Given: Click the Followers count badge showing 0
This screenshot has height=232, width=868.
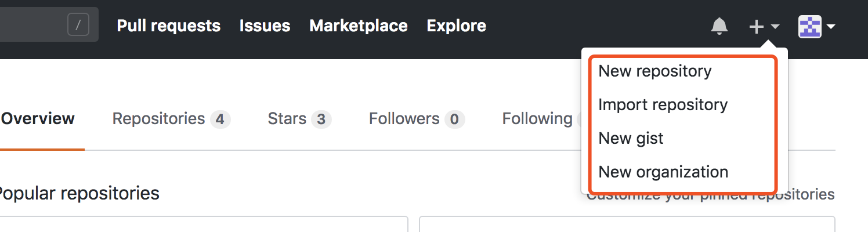Looking at the screenshot, I should coord(454,119).
